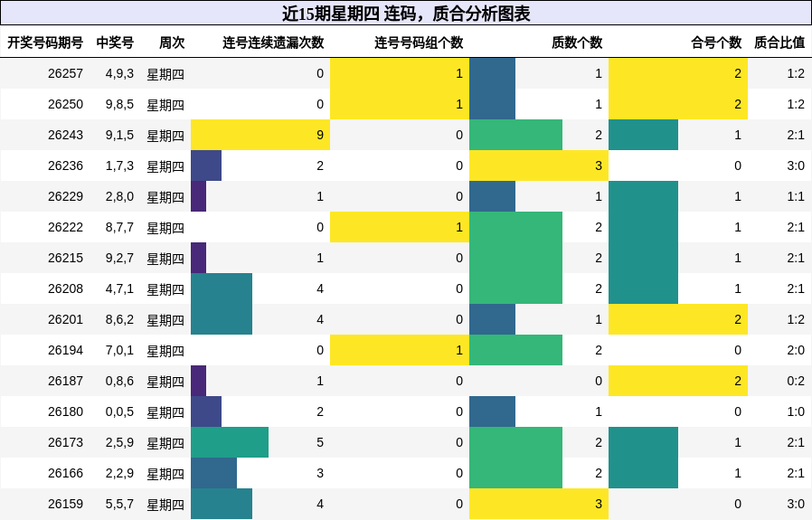
Task: Select the 质数个数 column header
Action: (x=577, y=43)
